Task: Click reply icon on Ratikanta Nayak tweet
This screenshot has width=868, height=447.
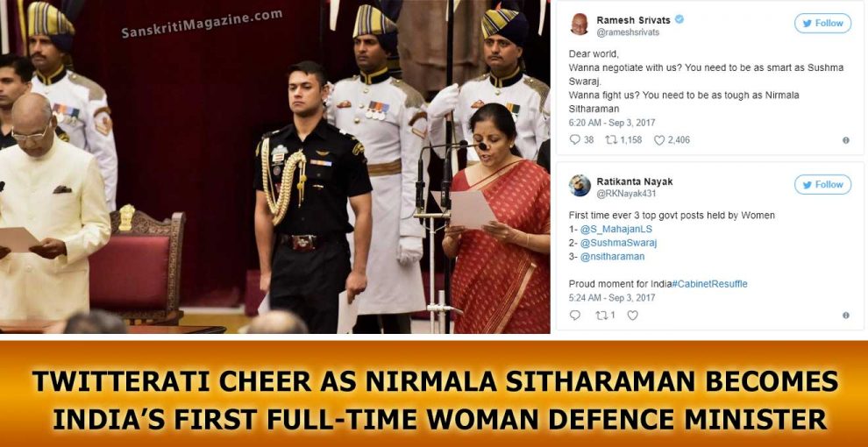Action: [574, 316]
